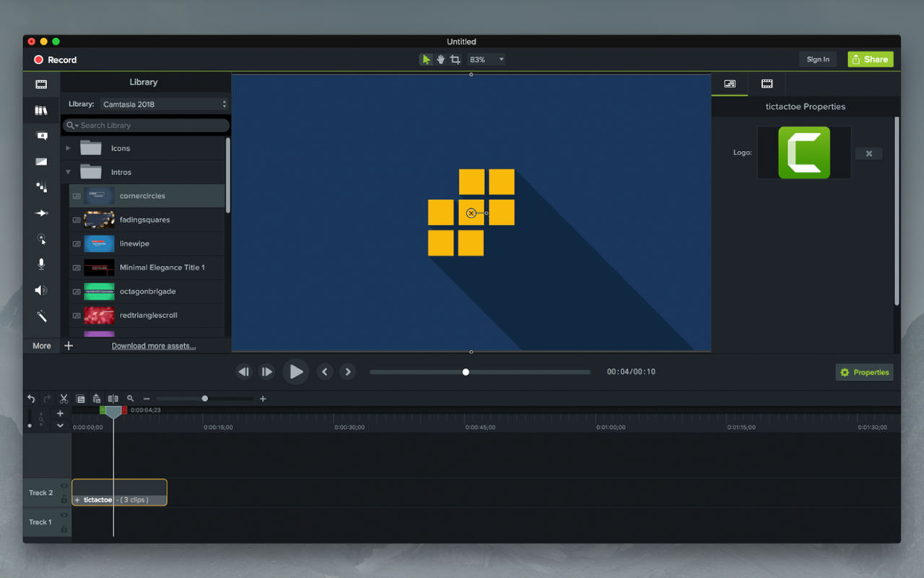Select the cornercircles intro
Viewport: 924px width, 578px height.
click(x=147, y=196)
